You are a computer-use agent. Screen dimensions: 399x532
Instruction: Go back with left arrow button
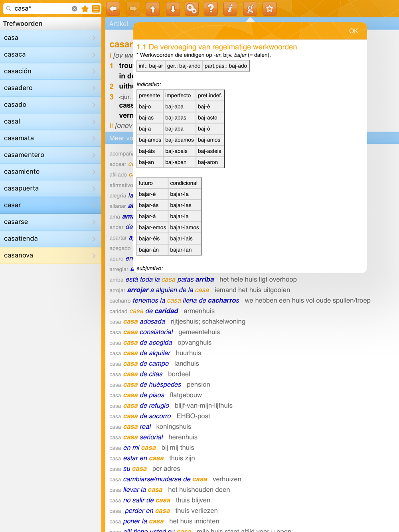[114, 8]
